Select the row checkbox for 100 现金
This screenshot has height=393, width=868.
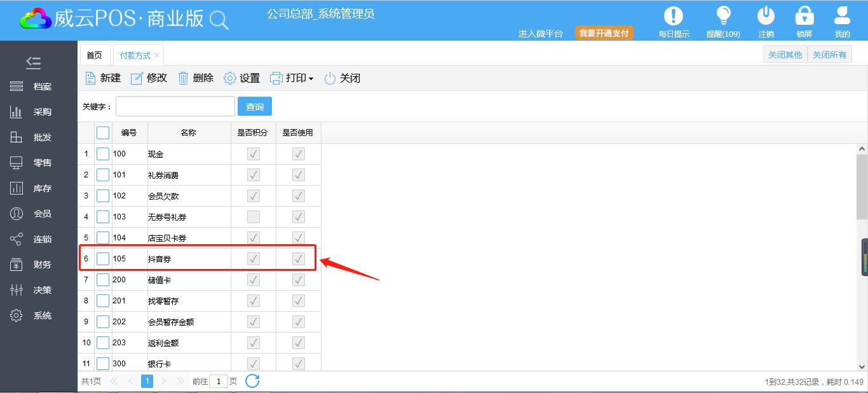pos(103,154)
